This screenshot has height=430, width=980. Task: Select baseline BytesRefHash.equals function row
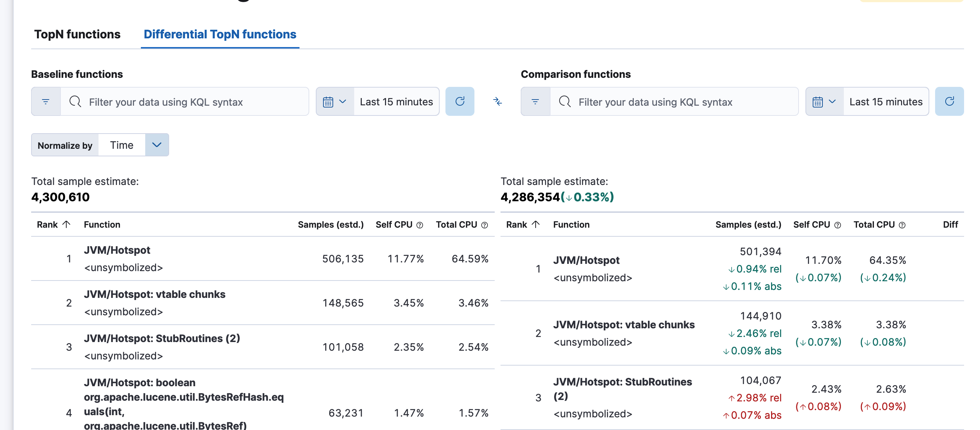(x=184, y=404)
